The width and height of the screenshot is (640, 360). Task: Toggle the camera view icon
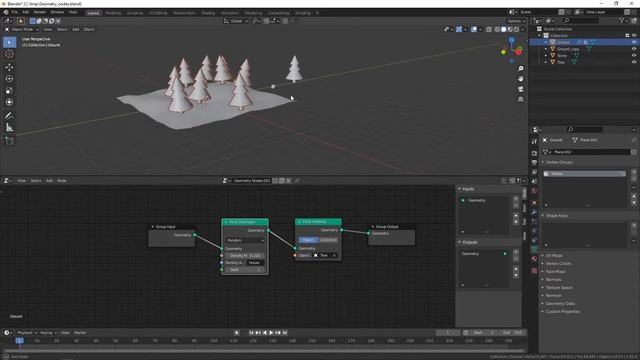520,89
